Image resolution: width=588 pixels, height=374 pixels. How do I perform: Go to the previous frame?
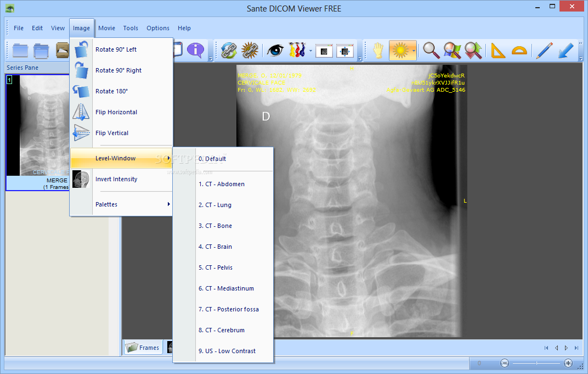(557, 348)
